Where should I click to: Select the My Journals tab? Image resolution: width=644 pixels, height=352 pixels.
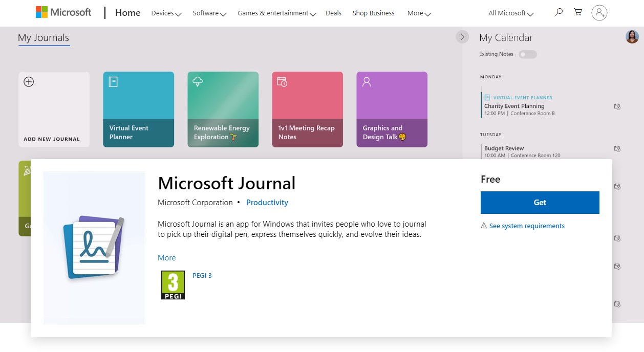44,38
